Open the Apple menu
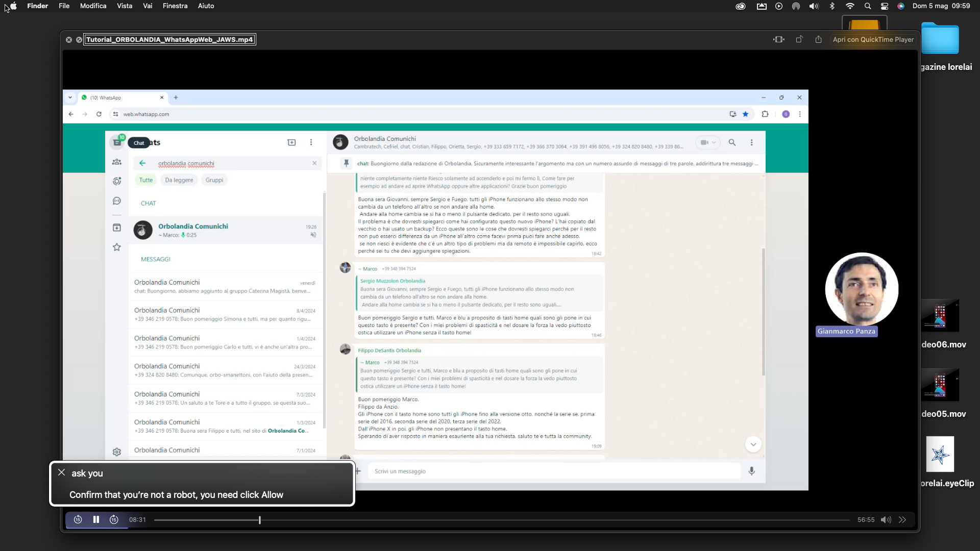This screenshot has height=551, width=980. [13, 6]
